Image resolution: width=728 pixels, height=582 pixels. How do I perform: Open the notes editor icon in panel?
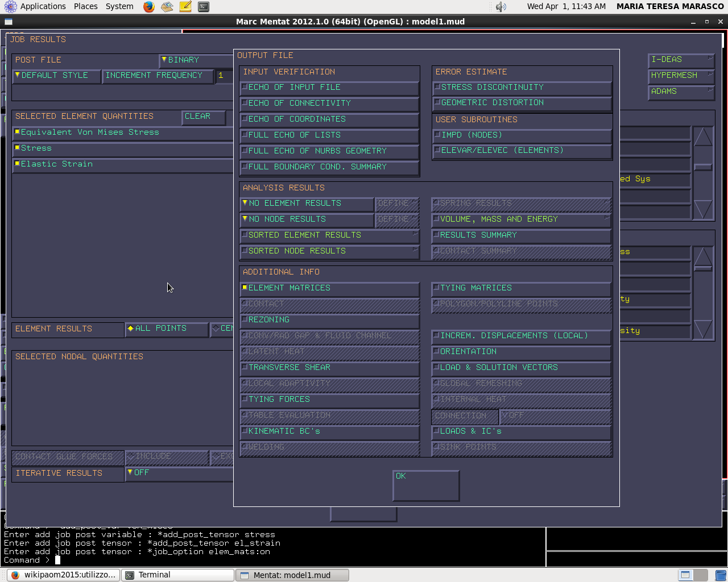[185, 7]
